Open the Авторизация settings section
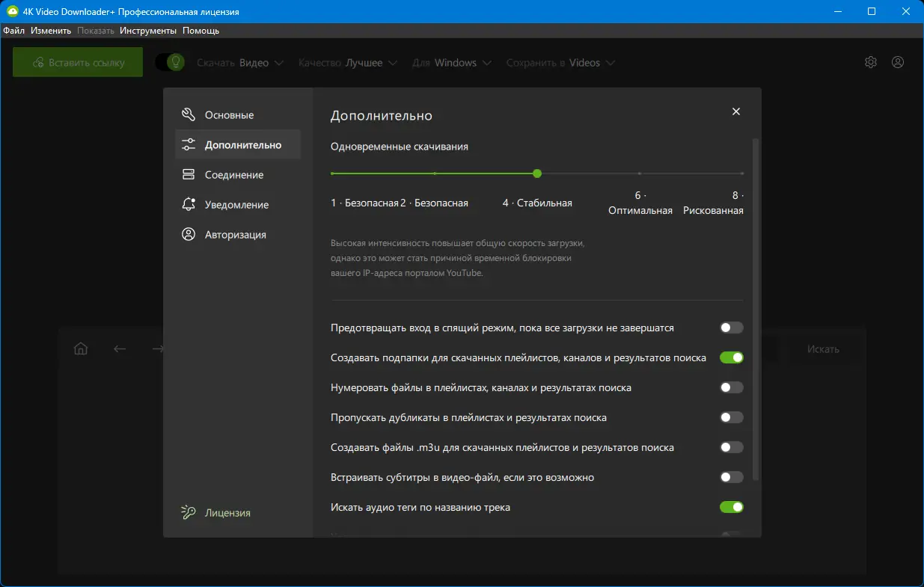The height and width of the screenshot is (587, 924). point(238,234)
